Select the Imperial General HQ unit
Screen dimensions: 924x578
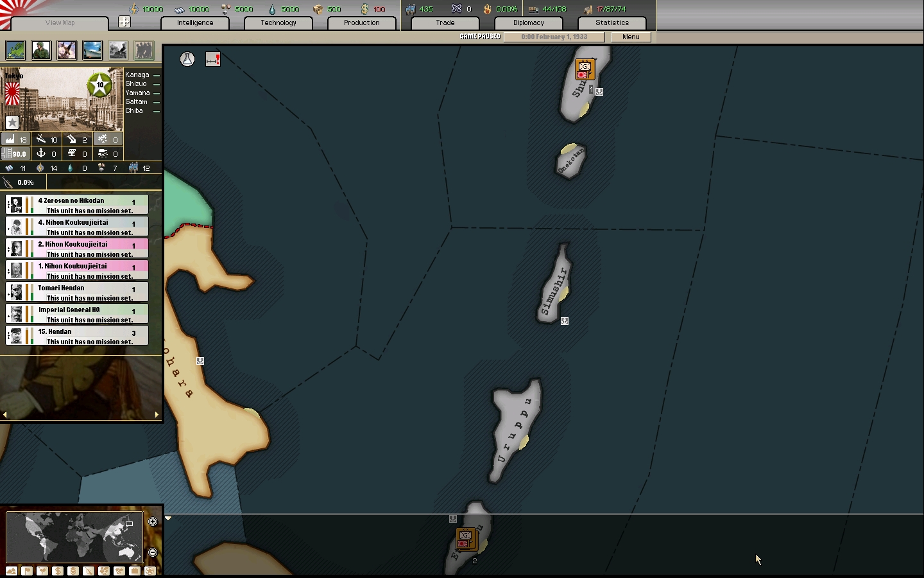(77, 313)
